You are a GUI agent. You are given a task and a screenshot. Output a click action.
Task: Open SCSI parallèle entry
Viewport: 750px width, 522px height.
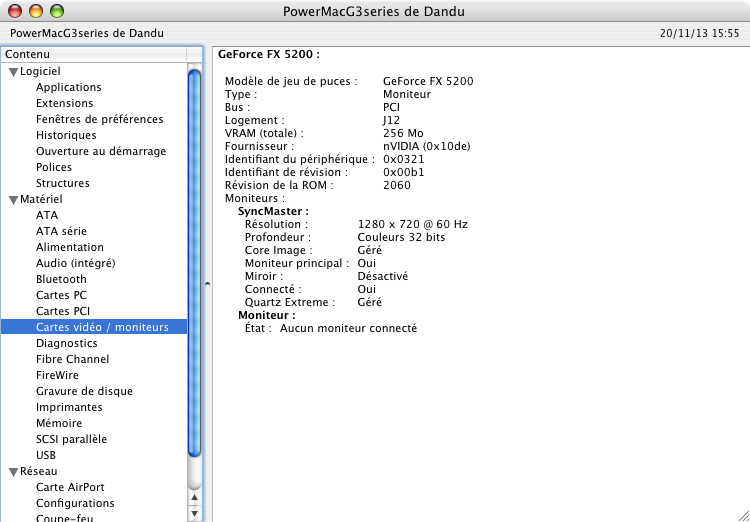[x=71, y=440]
